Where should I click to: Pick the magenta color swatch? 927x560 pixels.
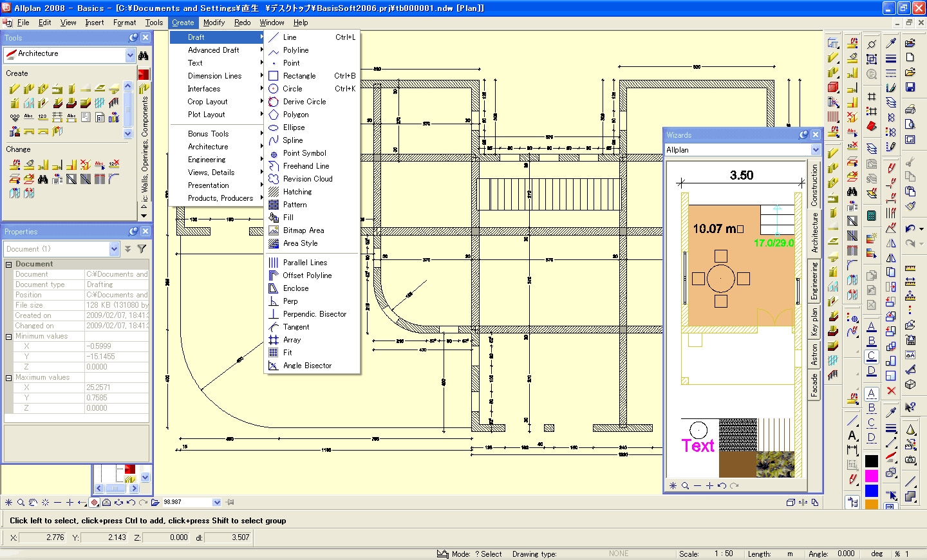click(871, 476)
